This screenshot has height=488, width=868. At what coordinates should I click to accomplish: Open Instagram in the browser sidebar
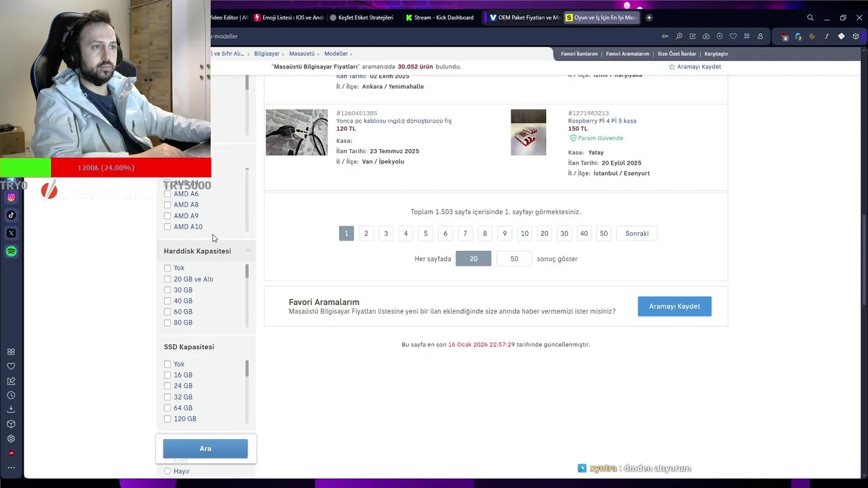click(x=11, y=197)
